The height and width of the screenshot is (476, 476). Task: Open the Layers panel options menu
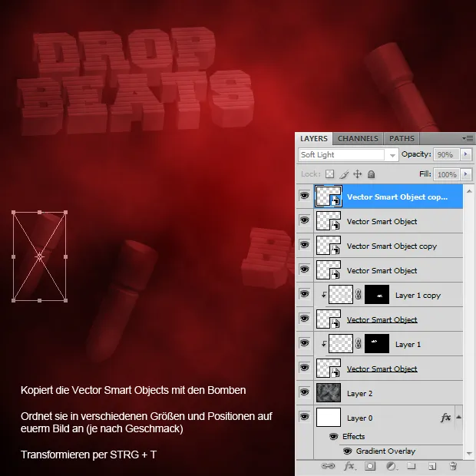pos(468,138)
